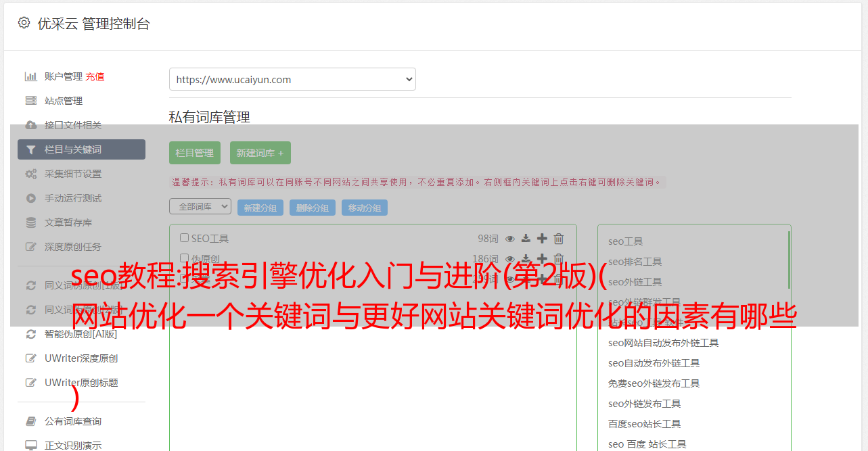868x451 pixels.
Task: Click the 新建分组 button
Action: tap(260, 208)
